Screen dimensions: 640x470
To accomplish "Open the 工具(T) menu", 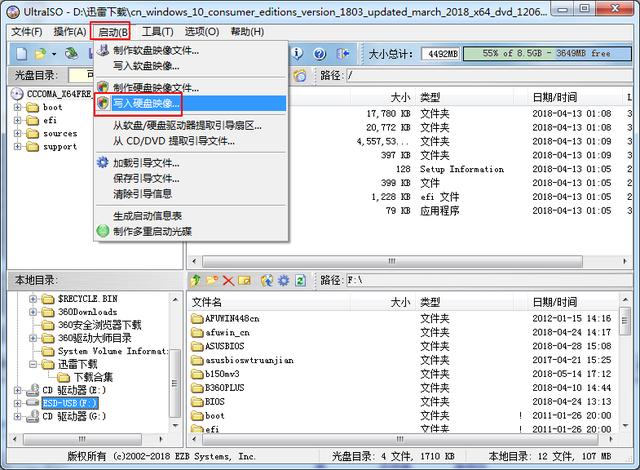I will pyautogui.click(x=158, y=31).
